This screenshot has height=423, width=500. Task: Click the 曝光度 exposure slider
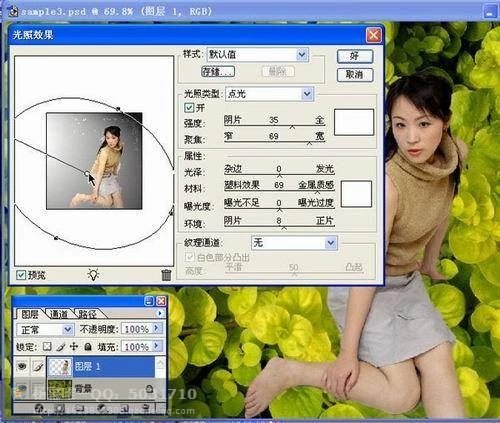coord(279,209)
